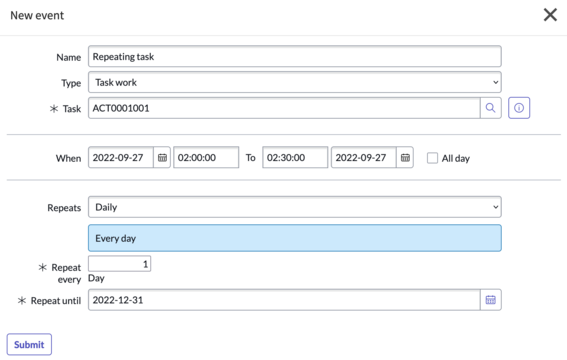Click the Every day info banner
567x360 pixels.
click(x=295, y=238)
